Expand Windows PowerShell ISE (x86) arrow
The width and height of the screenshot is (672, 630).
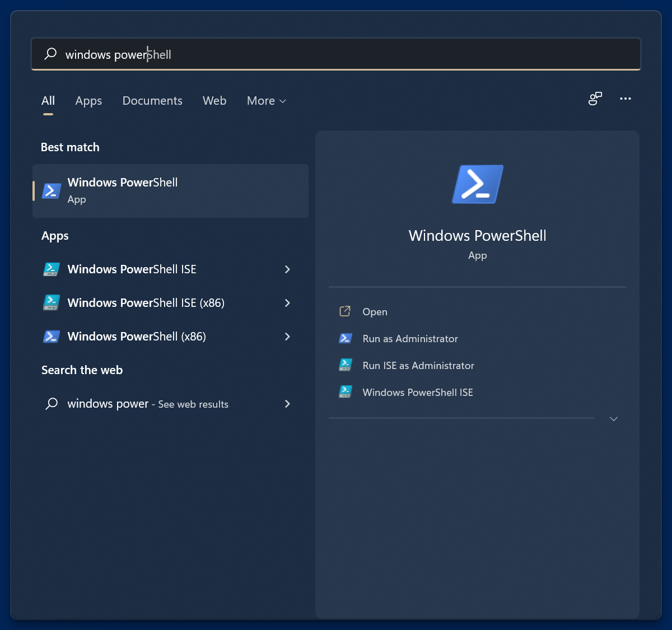(x=287, y=303)
